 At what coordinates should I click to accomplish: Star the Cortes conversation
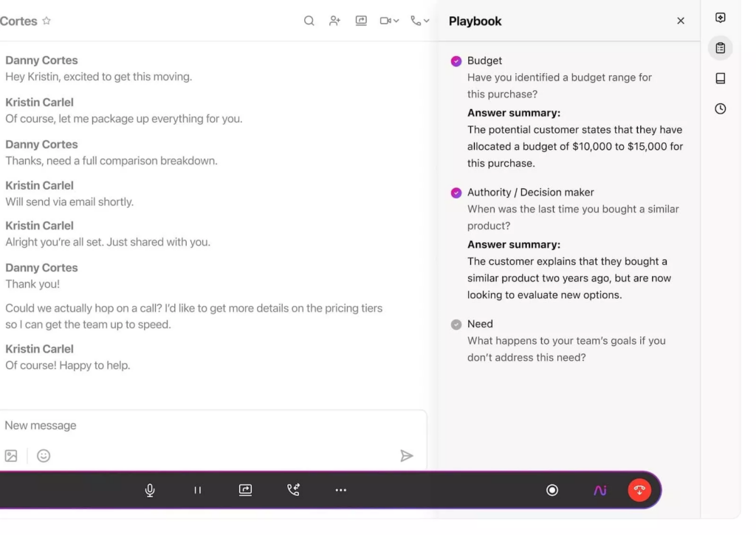pos(47,21)
